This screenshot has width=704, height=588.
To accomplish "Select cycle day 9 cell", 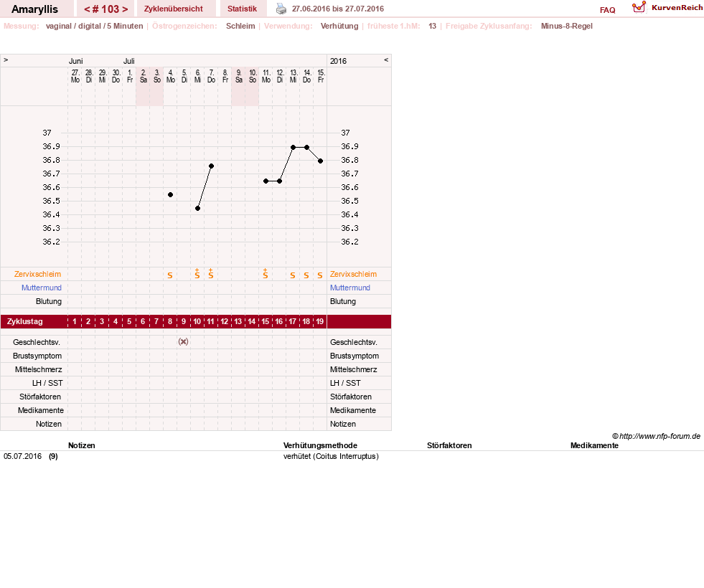I will pos(184,321).
